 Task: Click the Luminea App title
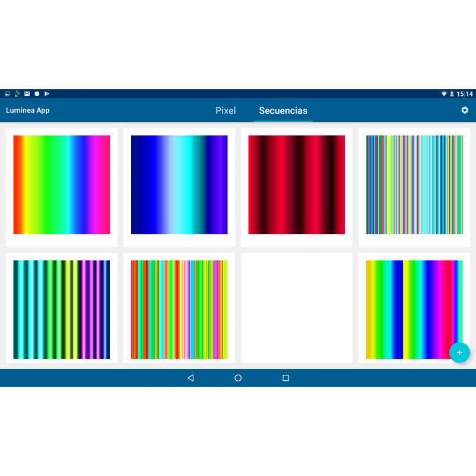(x=28, y=111)
